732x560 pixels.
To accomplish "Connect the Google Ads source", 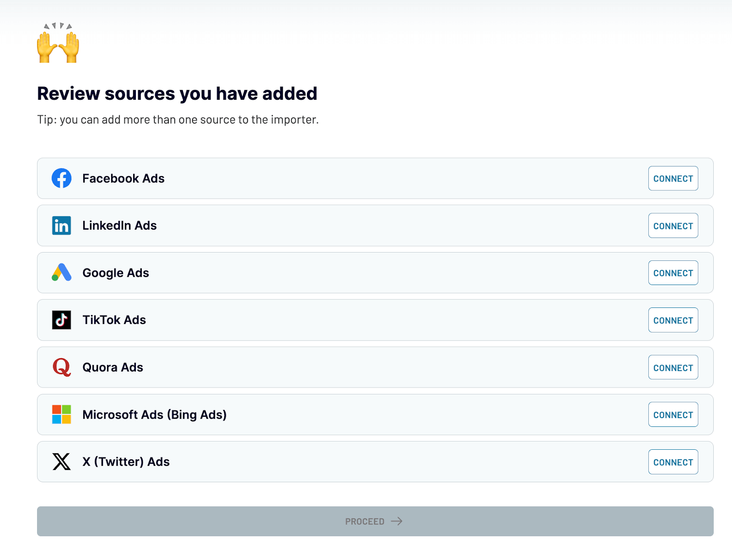I will tap(673, 273).
